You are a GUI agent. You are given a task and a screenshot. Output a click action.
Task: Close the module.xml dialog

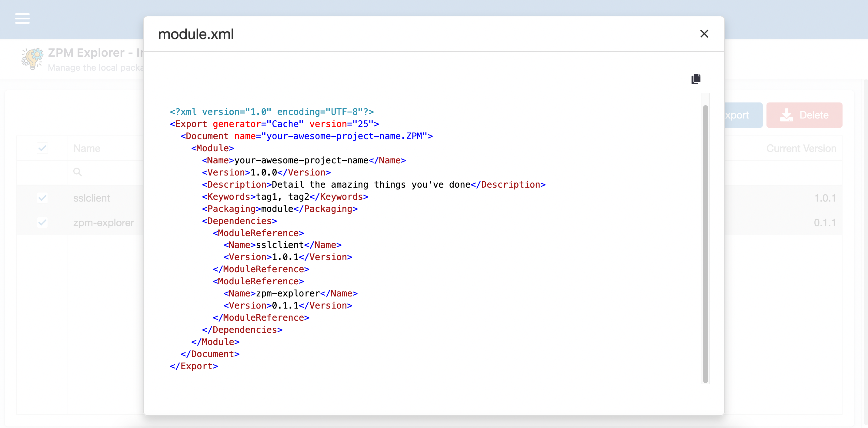pyautogui.click(x=704, y=34)
